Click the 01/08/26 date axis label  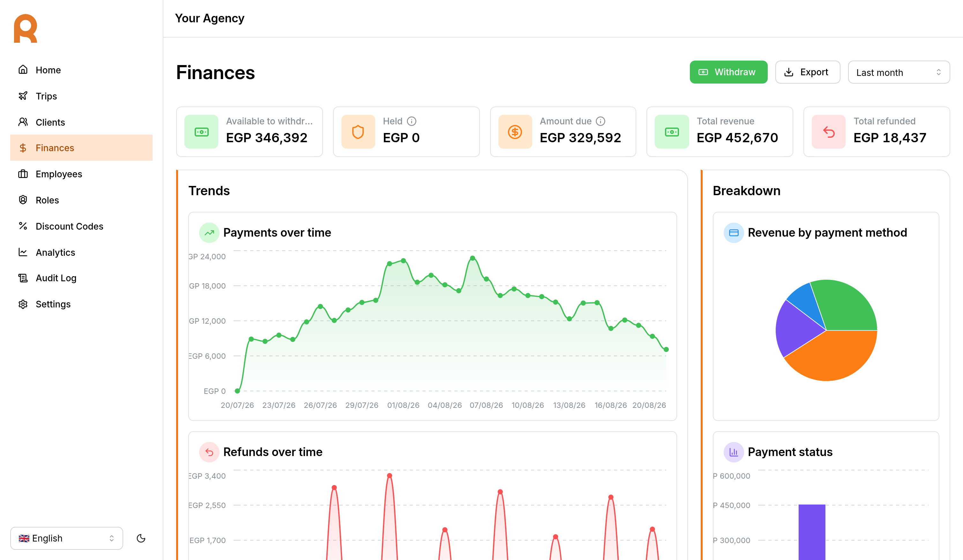click(403, 405)
